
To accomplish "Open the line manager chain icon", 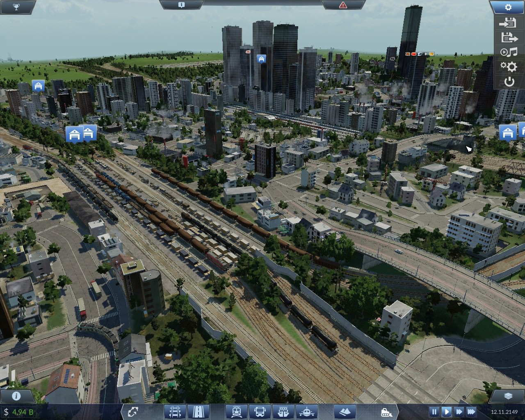I will pos(132,411).
